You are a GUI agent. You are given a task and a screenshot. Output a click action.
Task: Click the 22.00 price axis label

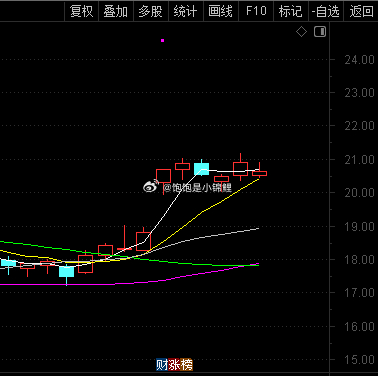point(359,126)
